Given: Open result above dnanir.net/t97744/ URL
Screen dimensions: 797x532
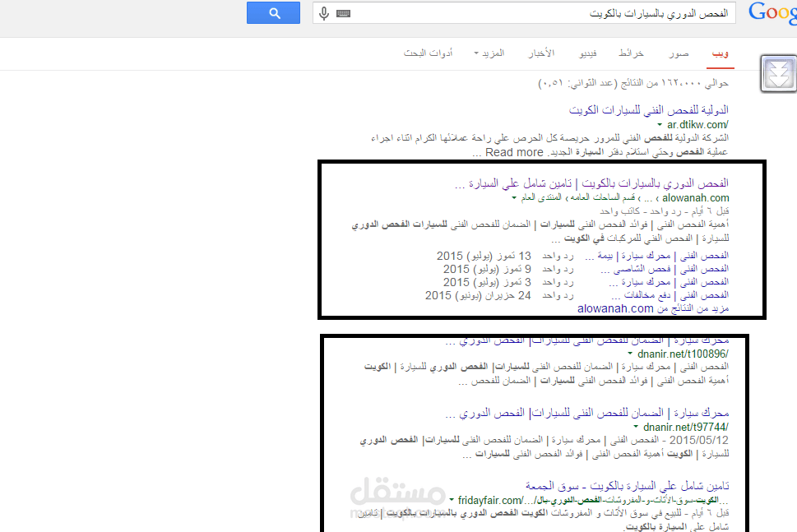Looking at the screenshot, I should pos(587,413).
